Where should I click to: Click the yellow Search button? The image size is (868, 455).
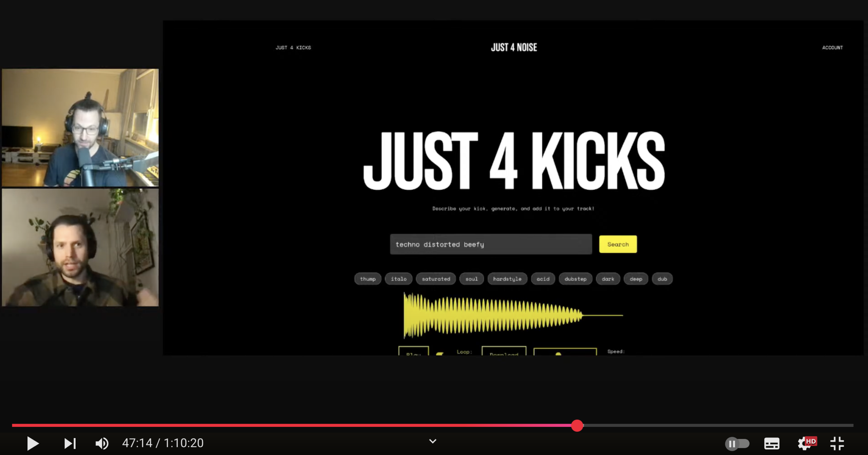coord(618,244)
